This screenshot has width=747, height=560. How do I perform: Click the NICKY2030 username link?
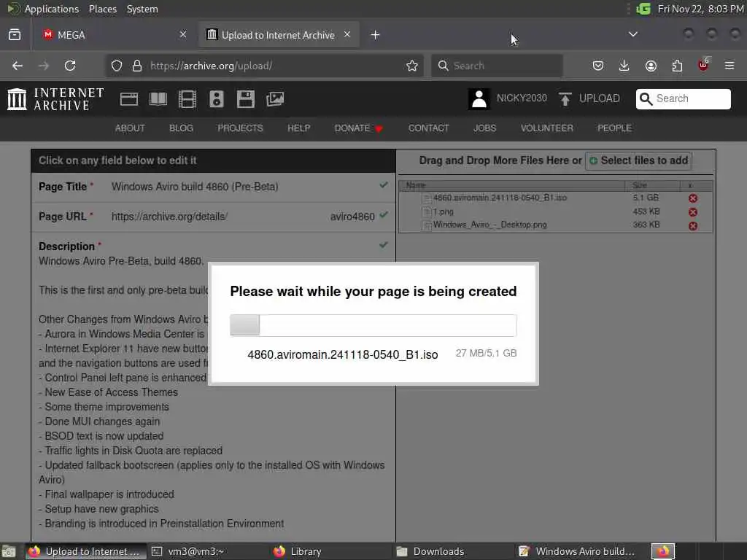[x=522, y=98]
